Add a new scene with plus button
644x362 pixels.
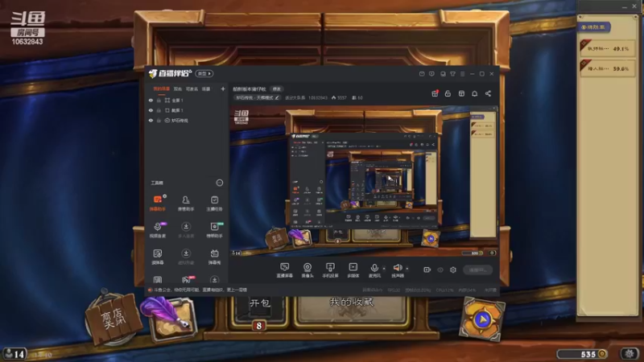(x=223, y=88)
